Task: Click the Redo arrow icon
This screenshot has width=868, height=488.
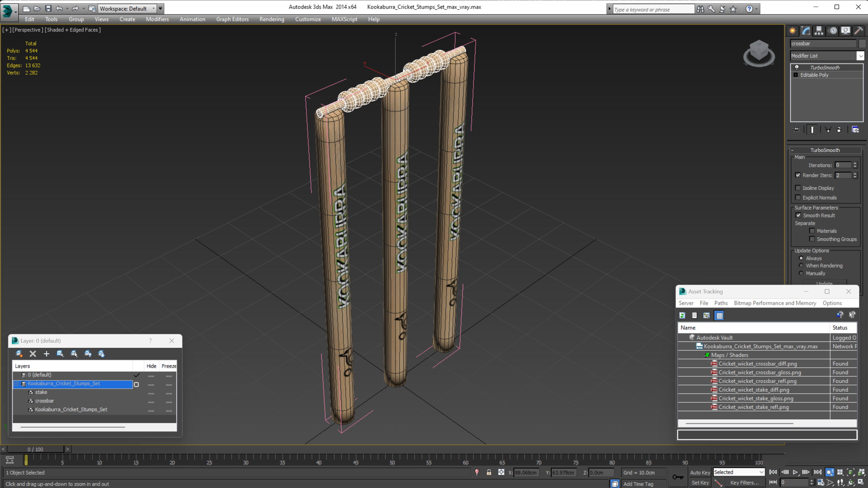Action: coord(75,9)
